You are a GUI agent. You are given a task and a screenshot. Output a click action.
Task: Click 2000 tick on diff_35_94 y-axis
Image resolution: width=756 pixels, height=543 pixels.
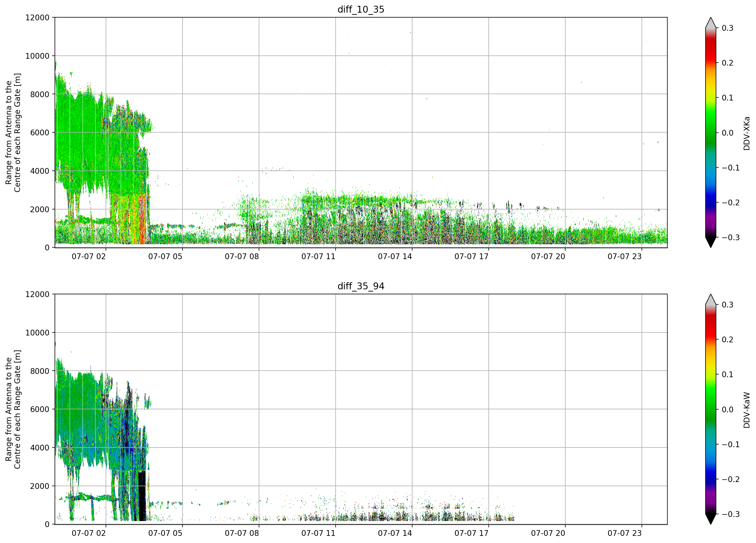40,486
